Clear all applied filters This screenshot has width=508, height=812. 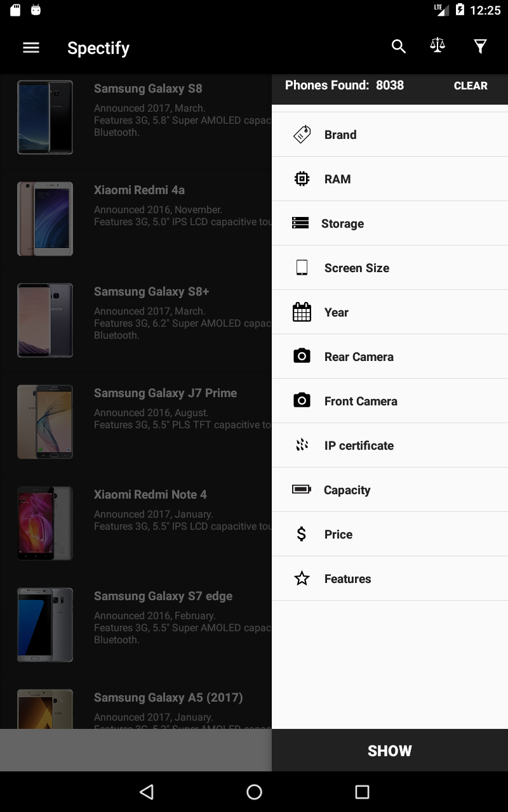click(x=471, y=86)
